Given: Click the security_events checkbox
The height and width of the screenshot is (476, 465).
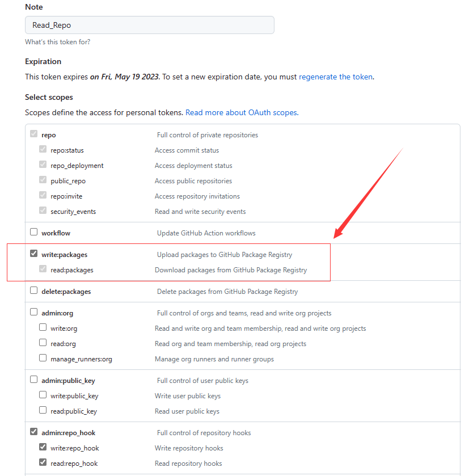Looking at the screenshot, I should tap(43, 210).
